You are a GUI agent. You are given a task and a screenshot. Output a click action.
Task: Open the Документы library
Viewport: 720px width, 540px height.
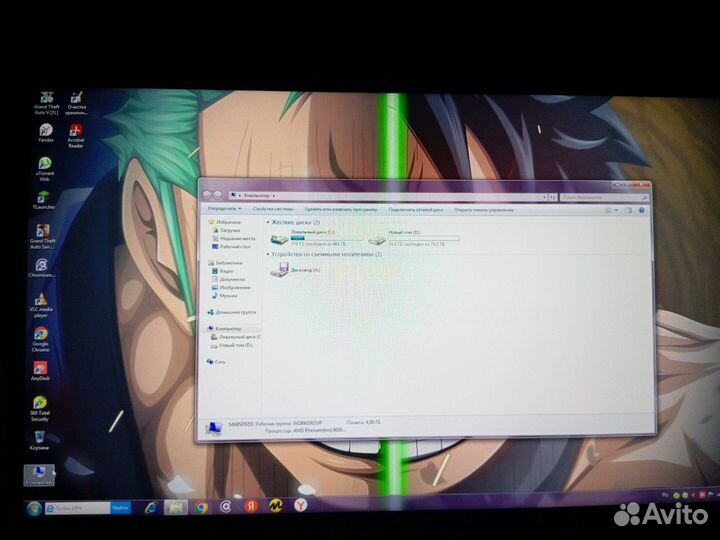click(x=229, y=279)
